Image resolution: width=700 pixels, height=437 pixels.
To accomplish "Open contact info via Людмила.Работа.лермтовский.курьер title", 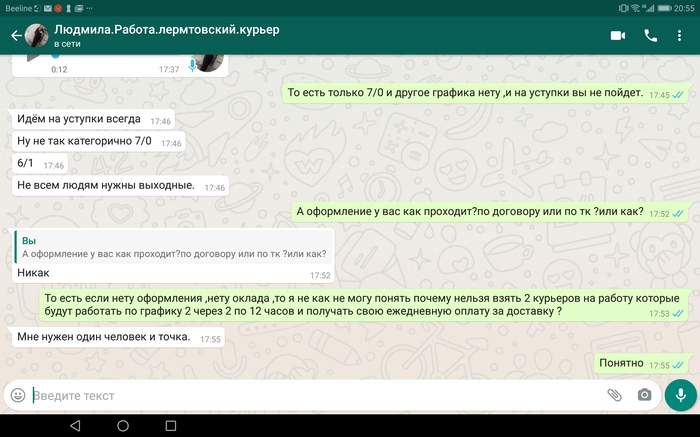I will (166, 30).
